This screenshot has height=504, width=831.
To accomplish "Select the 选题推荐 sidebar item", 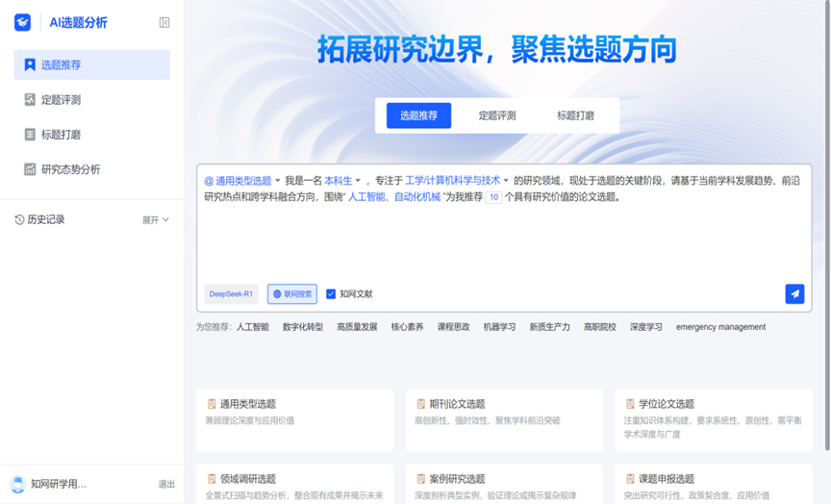I will pyautogui.click(x=61, y=65).
